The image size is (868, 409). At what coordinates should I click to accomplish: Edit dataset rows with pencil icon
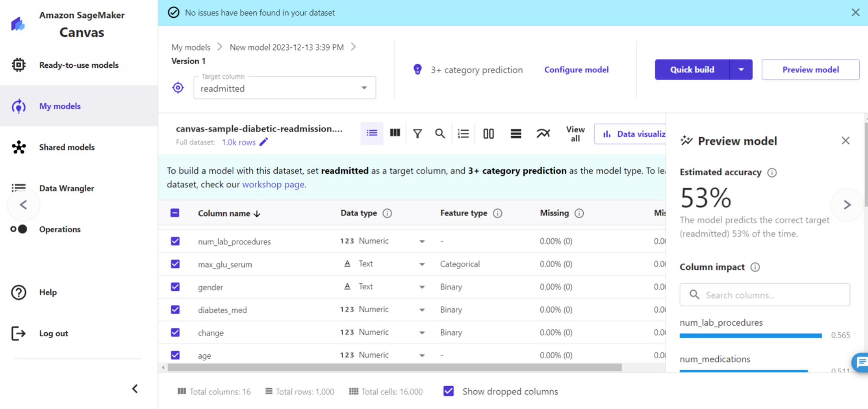[x=264, y=142]
